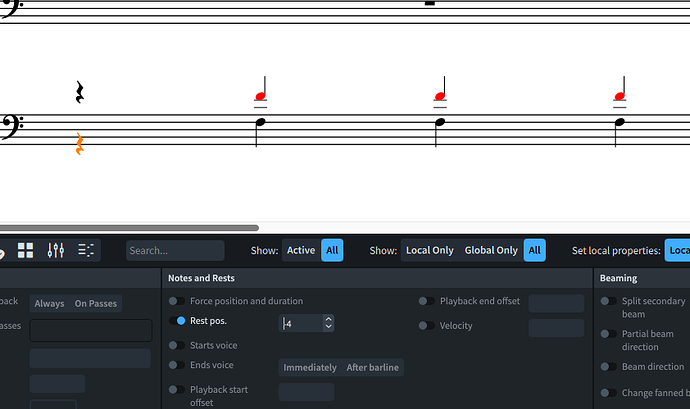
Task: Click the Velocity value field
Action: point(556,328)
